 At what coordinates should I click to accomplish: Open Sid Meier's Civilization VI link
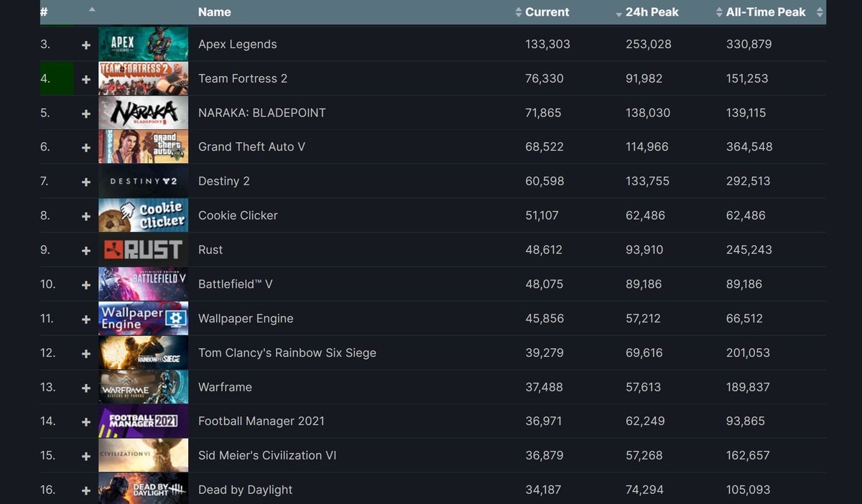[x=267, y=456]
